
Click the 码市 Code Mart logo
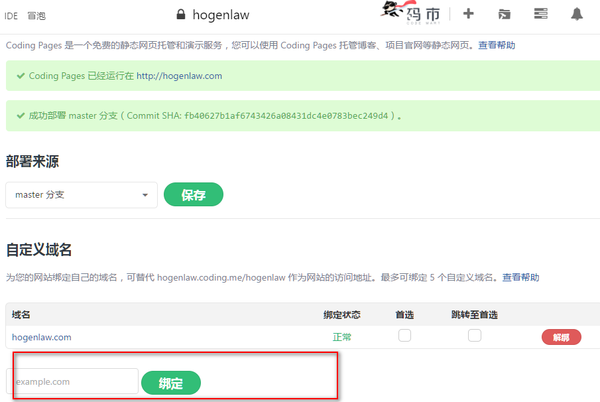(411, 13)
